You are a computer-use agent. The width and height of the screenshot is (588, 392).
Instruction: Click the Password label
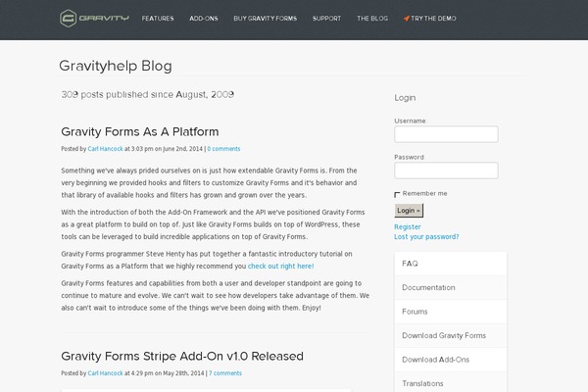(409, 157)
